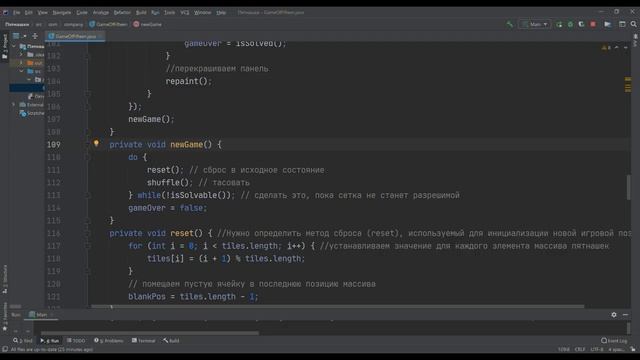Open the Window menu

coord(202,13)
